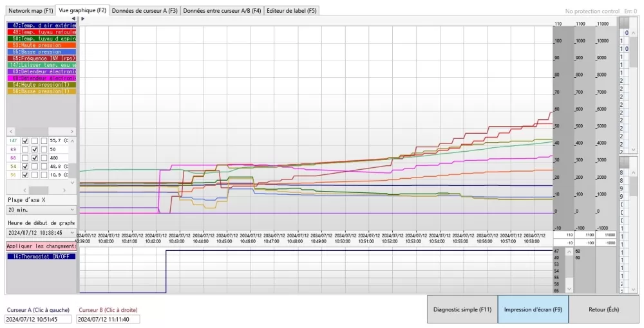The width and height of the screenshot is (644, 328).
Task: Select the green 50:Temp. tuyau d aspiration legend
Action: click(42, 39)
